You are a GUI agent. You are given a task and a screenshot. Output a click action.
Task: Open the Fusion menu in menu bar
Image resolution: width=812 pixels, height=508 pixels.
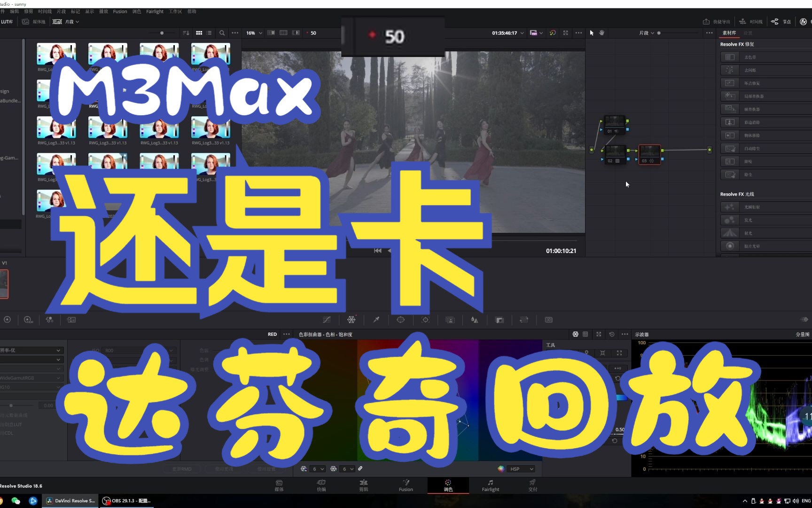pyautogui.click(x=120, y=11)
